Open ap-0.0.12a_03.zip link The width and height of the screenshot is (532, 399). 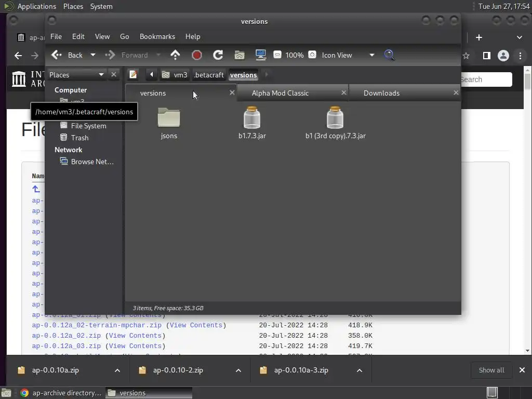point(66,346)
